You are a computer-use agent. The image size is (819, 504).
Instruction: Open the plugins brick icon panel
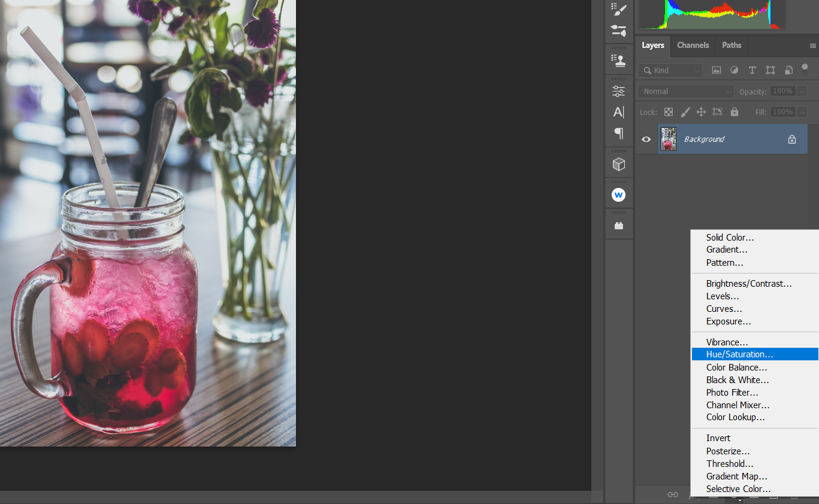619,226
